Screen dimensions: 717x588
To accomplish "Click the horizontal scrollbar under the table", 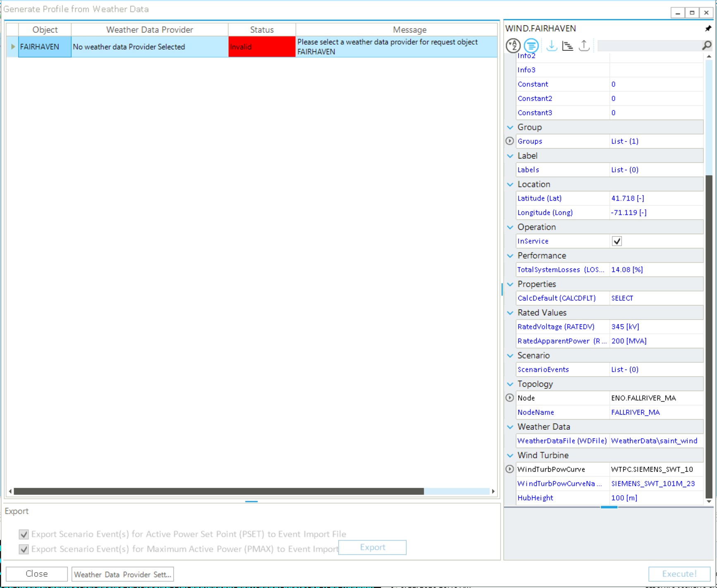I will pos(218,491).
